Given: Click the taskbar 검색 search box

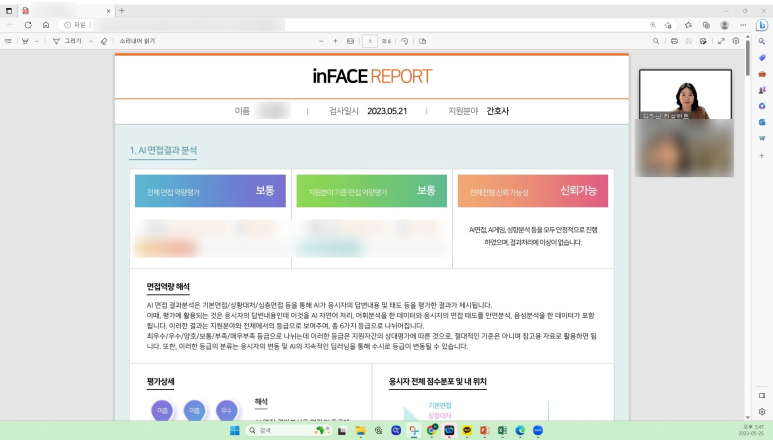Looking at the screenshot, I should (x=288, y=431).
